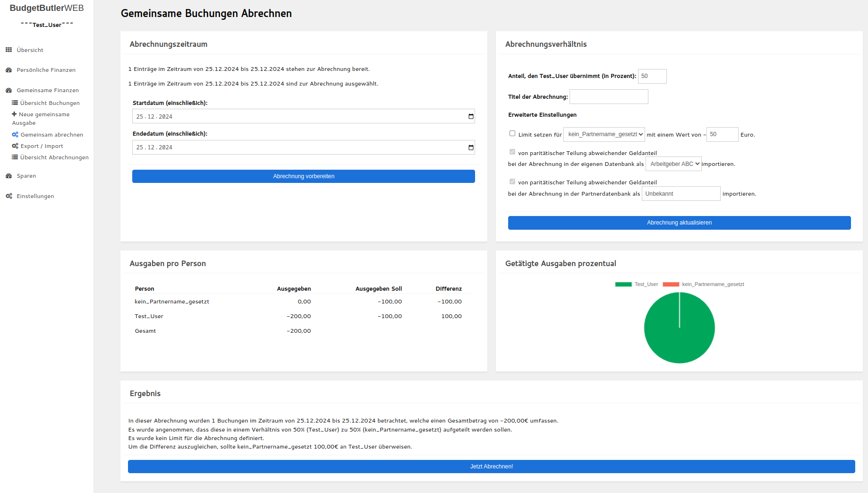Open the Startdatum calendar picker icon
The width and height of the screenshot is (868, 493).
[x=470, y=116]
